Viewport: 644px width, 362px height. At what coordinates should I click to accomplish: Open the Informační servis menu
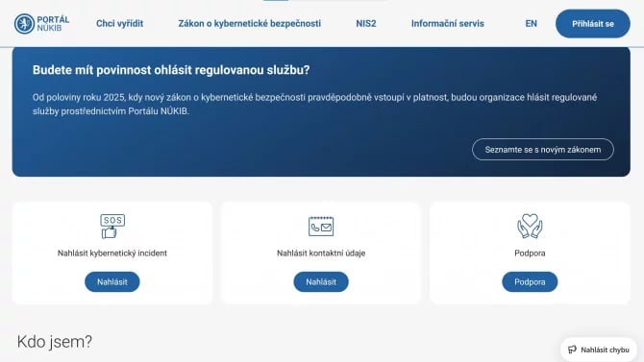point(448,23)
